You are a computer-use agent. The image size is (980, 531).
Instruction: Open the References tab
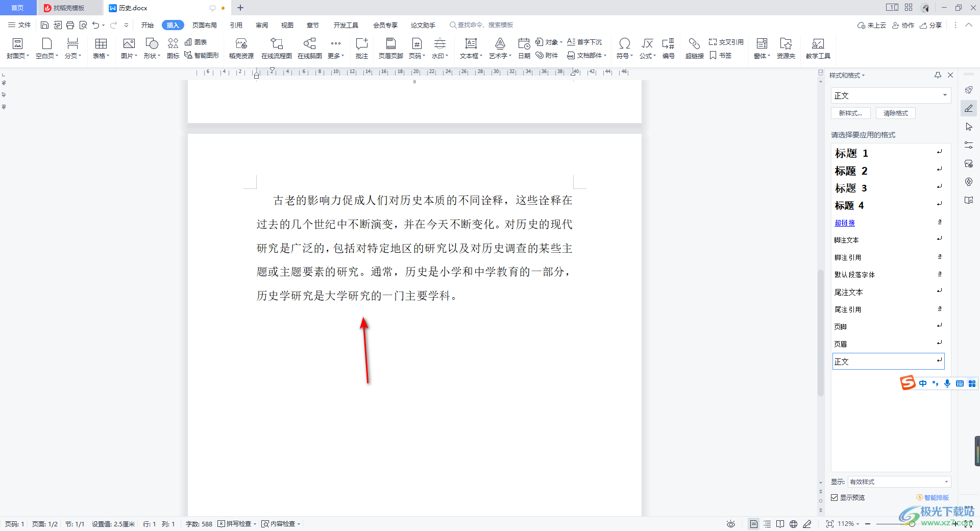point(236,25)
